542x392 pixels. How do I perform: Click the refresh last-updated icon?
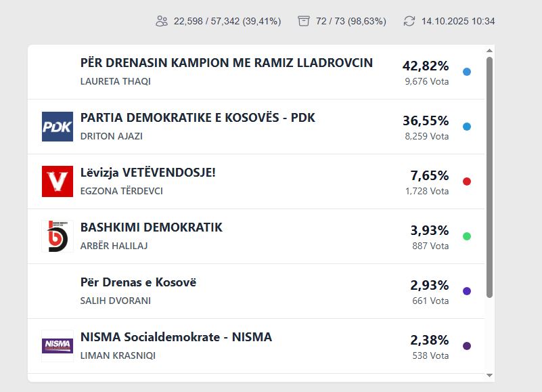(x=409, y=21)
